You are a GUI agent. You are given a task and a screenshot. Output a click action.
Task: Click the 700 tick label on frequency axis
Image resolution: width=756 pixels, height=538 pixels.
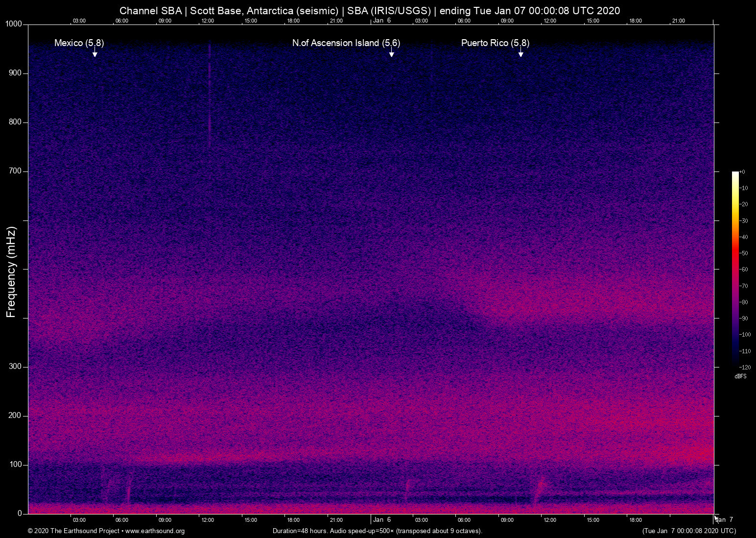(x=15, y=171)
